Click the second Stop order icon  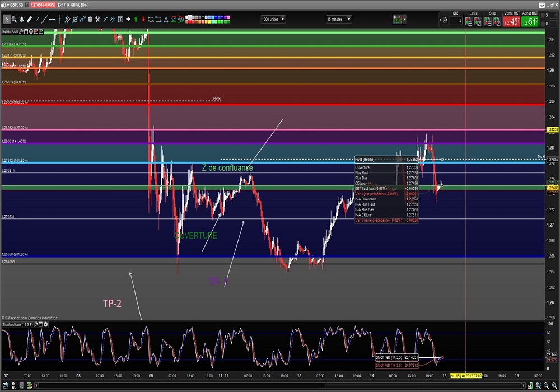[x=497, y=21]
